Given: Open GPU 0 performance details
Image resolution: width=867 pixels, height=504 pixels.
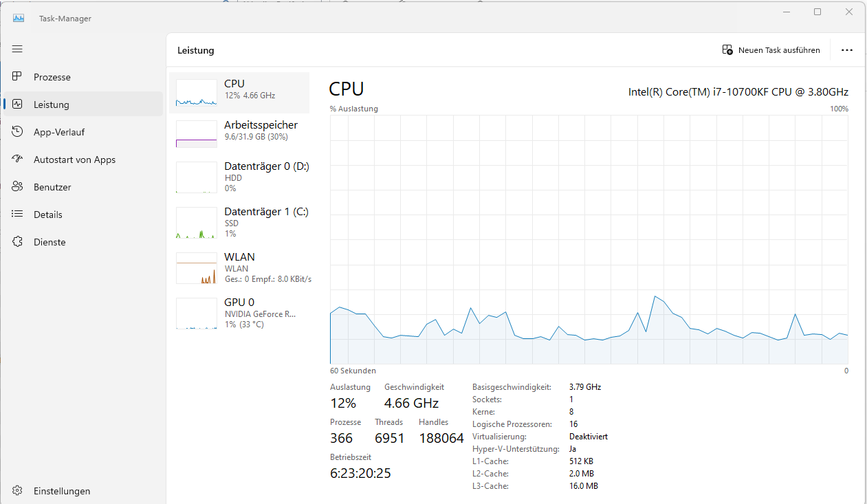Looking at the screenshot, I should click(x=241, y=313).
